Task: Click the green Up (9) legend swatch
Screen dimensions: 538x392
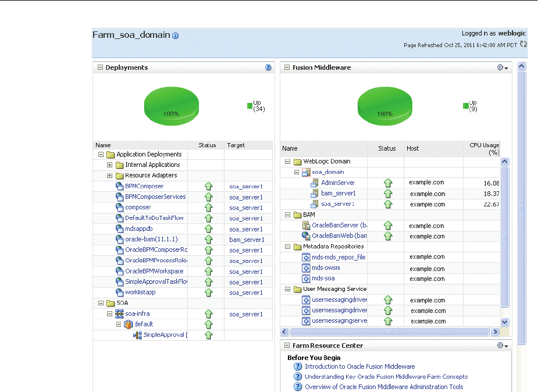Action: [466, 106]
